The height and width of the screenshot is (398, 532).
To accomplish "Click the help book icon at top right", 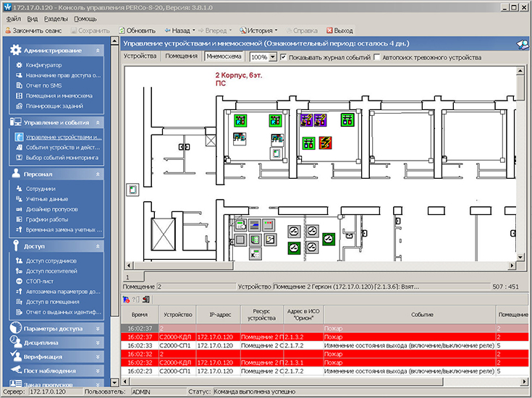I will [x=521, y=44].
